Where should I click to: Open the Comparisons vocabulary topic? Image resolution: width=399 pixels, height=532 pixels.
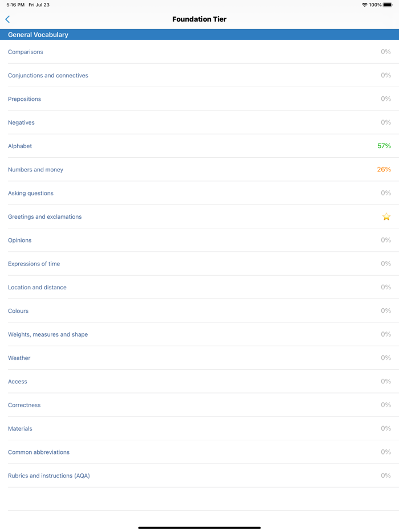coord(26,51)
